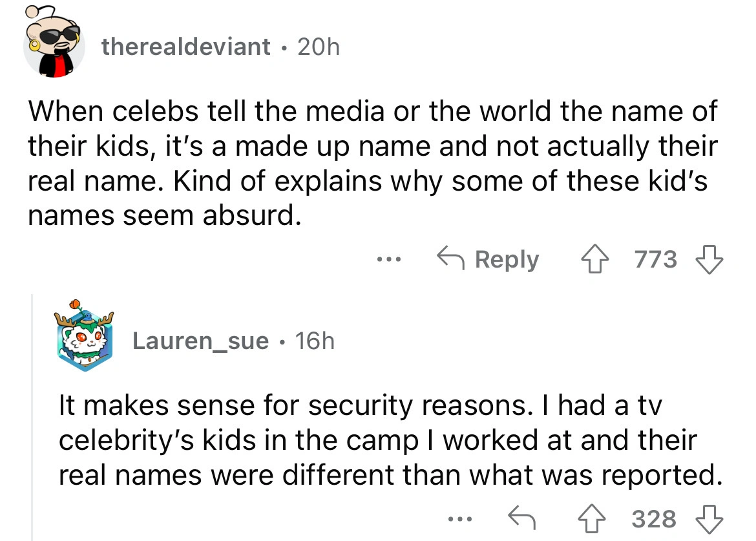Select the vote count 328

653,518
